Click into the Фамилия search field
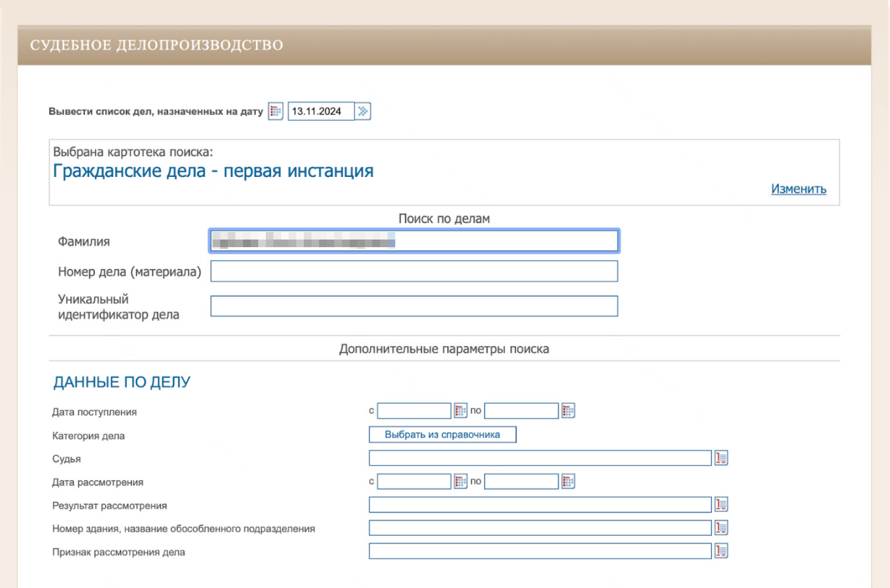 414,241
